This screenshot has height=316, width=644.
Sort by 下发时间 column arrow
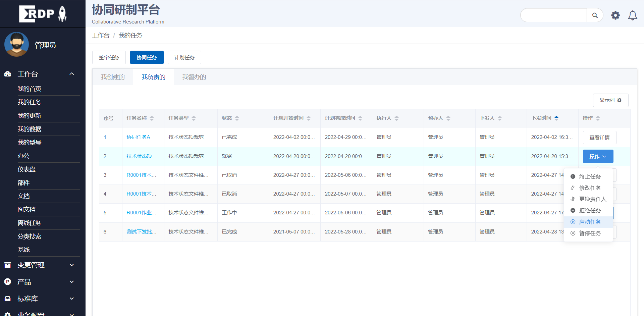pos(556,118)
